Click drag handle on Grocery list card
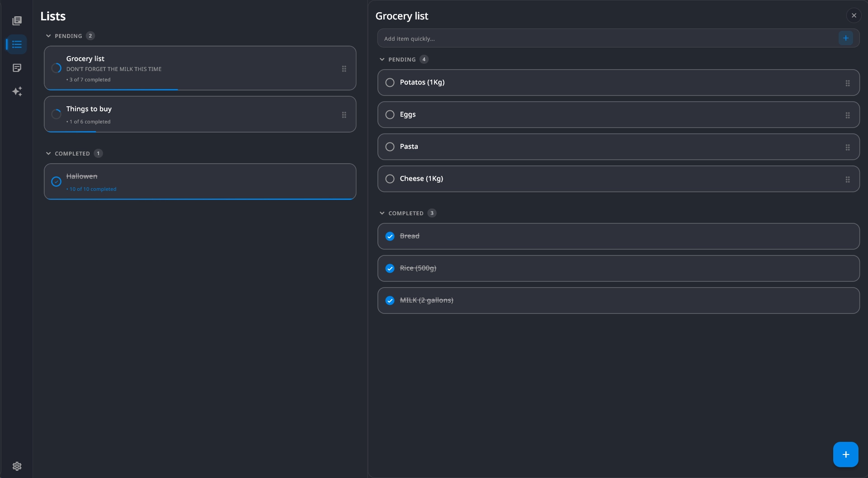 [344, 69]
